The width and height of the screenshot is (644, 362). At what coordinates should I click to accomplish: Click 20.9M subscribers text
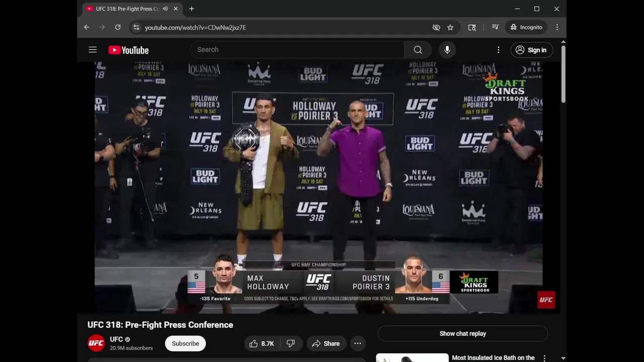coord(131,348)
